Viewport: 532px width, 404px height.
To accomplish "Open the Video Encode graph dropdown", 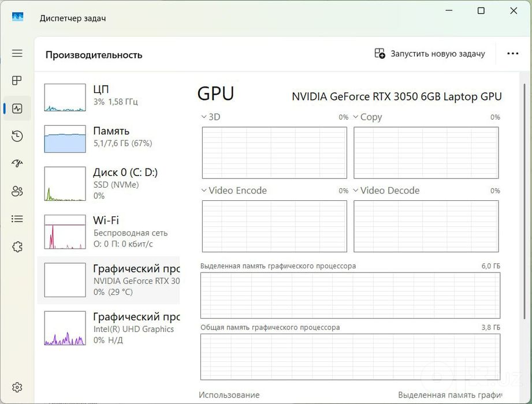I will pos(234,190).
